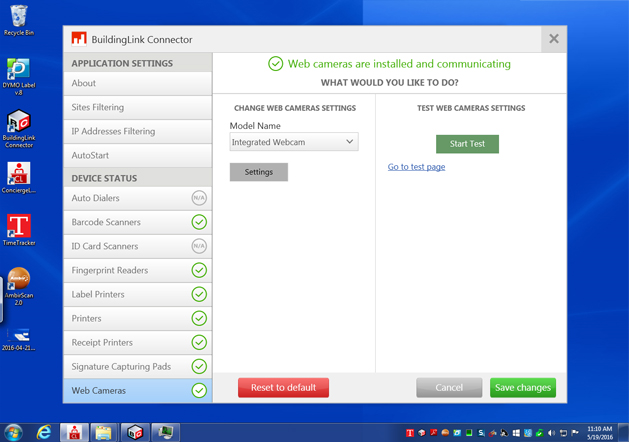Open AutoStart settings
Image resolution: width=629 pixels, height=442 pixels.
pyautogui.click(x=138, y=156)
